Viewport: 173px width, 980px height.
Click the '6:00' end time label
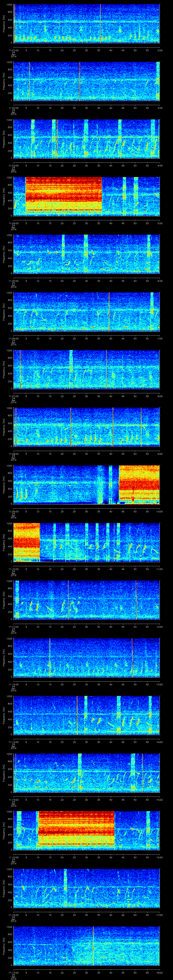(160, 280)
